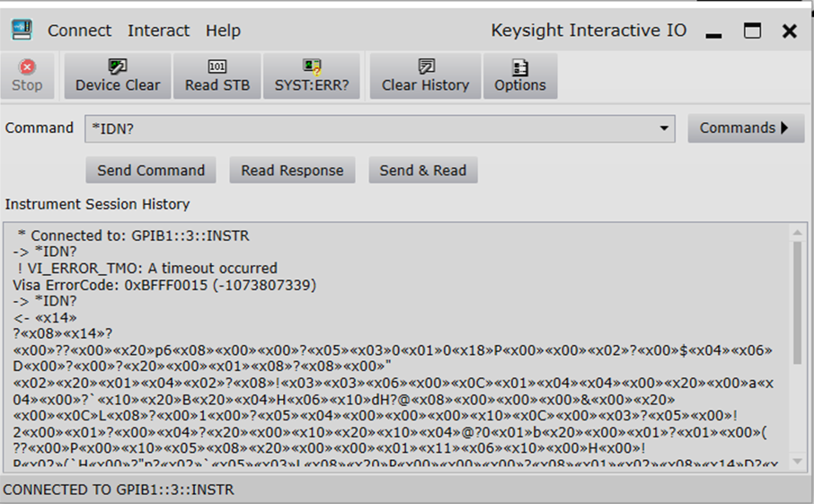Open the Help menu

223,31
